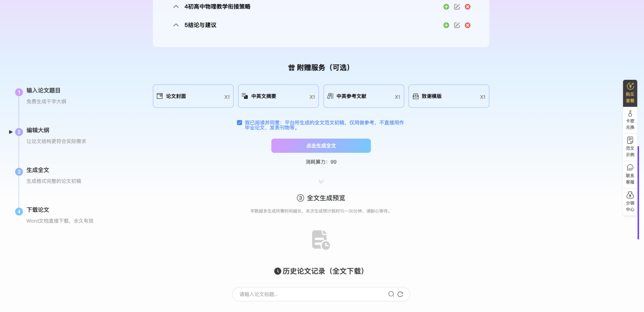Refresh the history paper records list
The image size is (644, 312).
tap(400, 294)
